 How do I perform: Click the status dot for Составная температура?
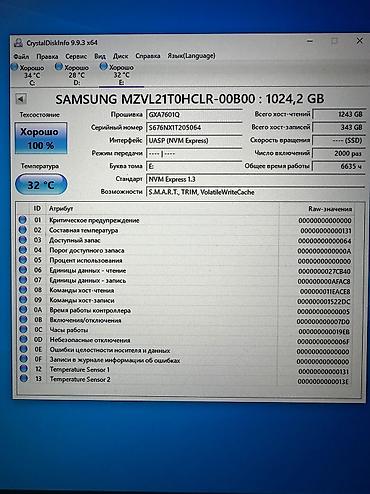(x=23, y=230)
